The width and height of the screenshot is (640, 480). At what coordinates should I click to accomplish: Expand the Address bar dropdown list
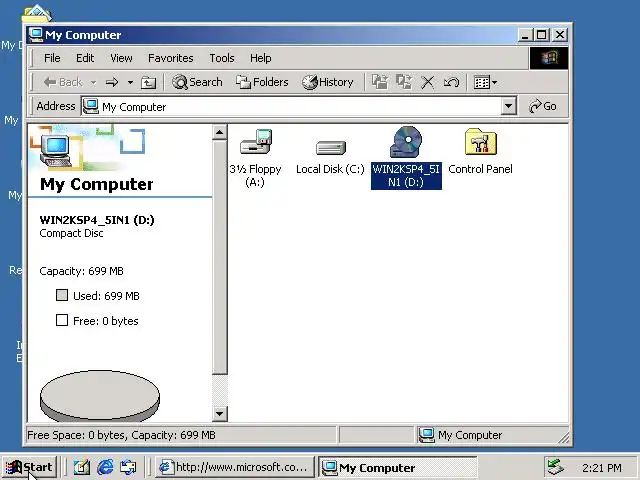508,107
